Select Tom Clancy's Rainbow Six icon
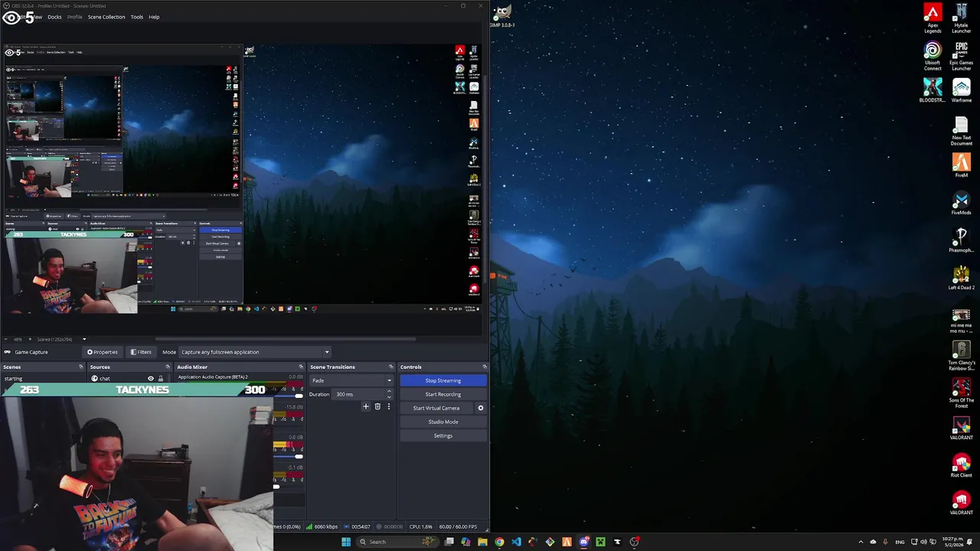This screenshot has height=551, width=980. [962, 356]
